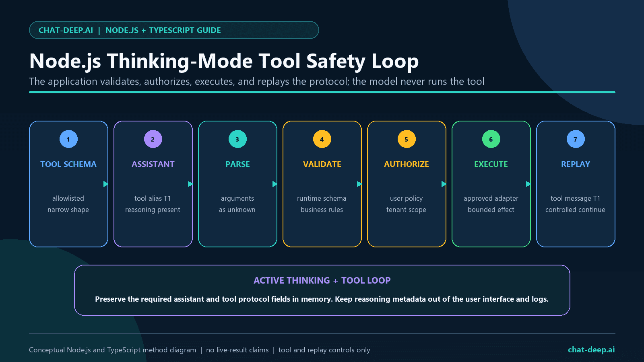Image resolution: width=644 pixels, height=362 pixels.
Task: Select the EXECUTE heading
Action: pos(491,164)
